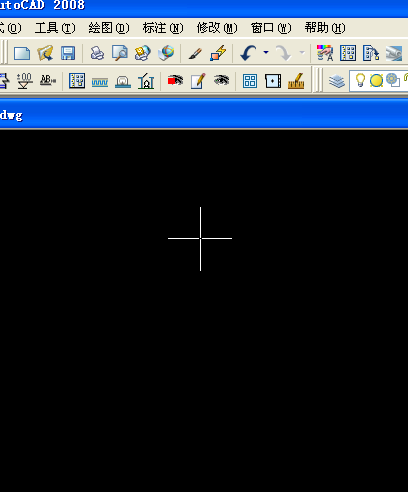Open the 工具(T) menu

(x=55, y=28)
